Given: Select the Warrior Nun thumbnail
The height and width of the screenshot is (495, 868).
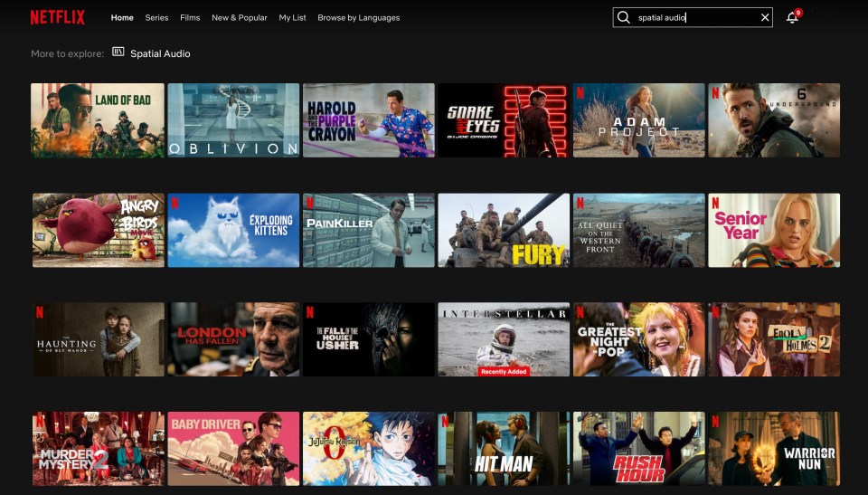Looking at the screenshot, I should click(774, 449).
